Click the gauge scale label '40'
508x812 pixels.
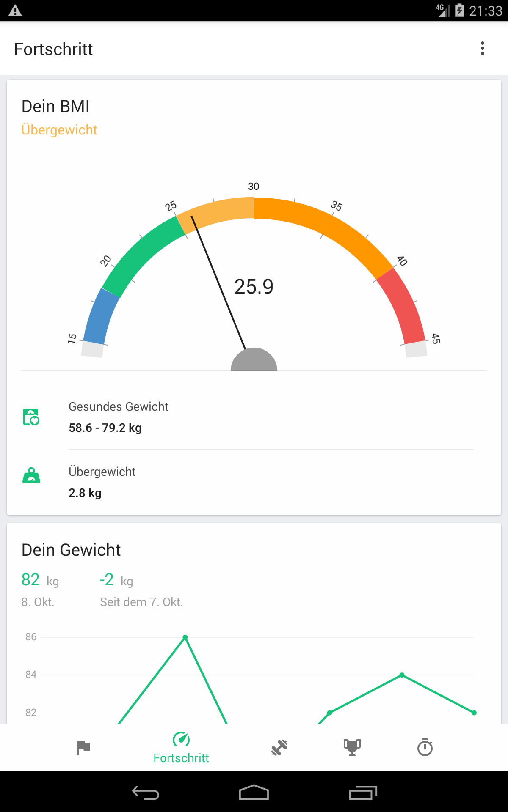[402, 261]
